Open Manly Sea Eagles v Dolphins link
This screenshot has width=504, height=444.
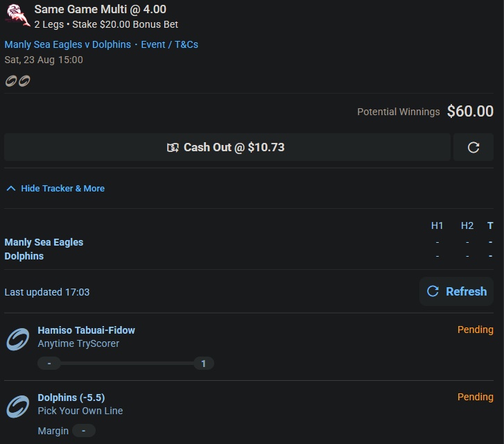tap(67, 44)
